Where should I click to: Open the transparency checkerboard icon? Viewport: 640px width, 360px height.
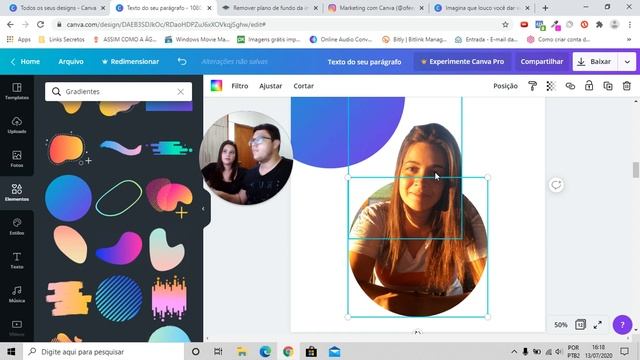(x=551, y=86)
